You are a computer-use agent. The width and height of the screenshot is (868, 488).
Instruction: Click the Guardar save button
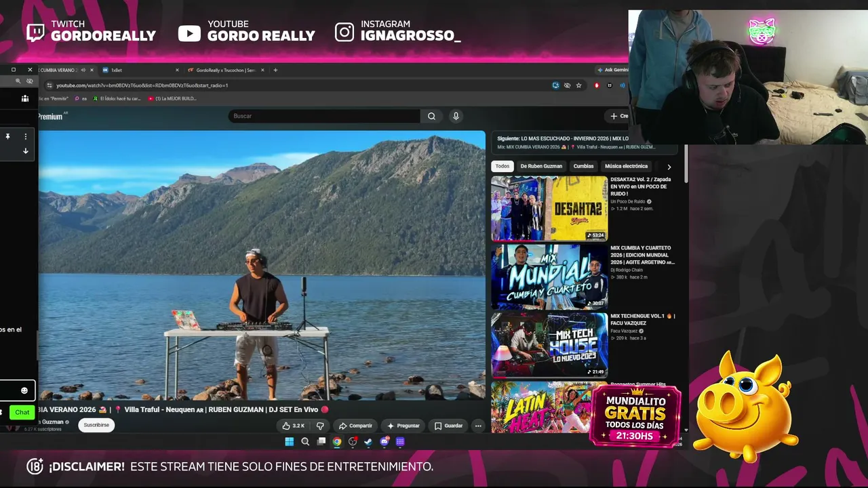click(448, 426)
